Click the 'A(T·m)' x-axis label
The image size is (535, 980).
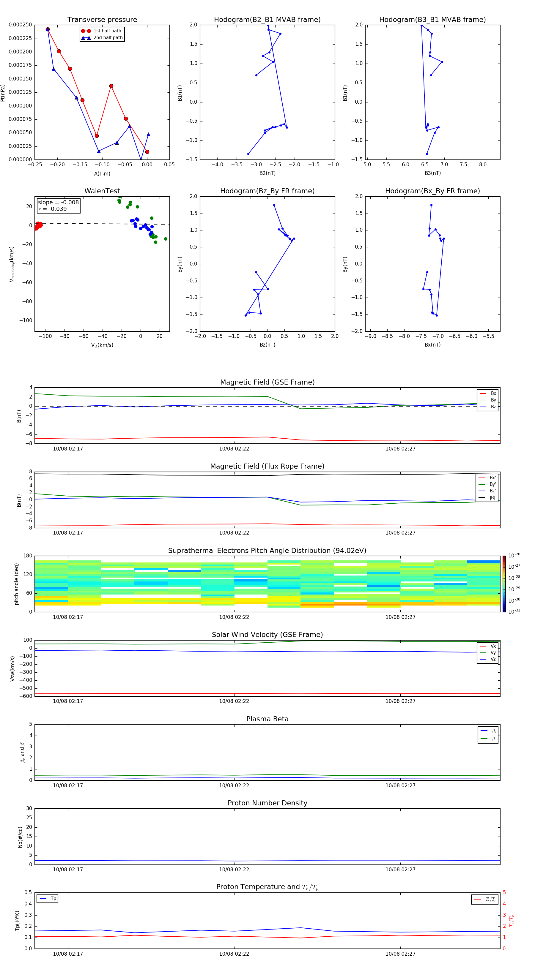(102, 174)
